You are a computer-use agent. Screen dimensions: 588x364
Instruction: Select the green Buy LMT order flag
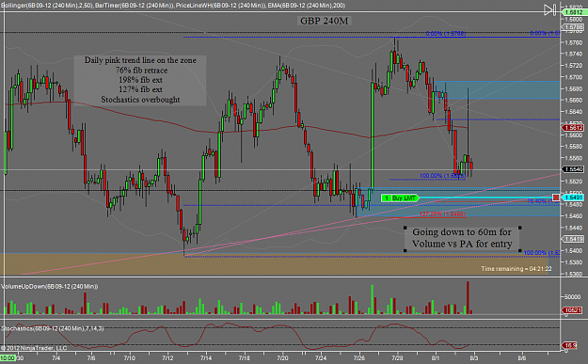pos(400,198)
